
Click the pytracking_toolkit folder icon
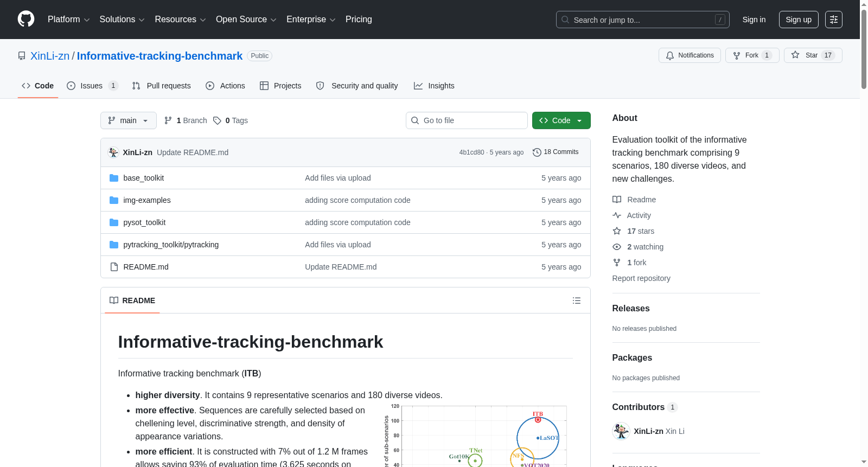pyautogui.click(x=114, y=245)
